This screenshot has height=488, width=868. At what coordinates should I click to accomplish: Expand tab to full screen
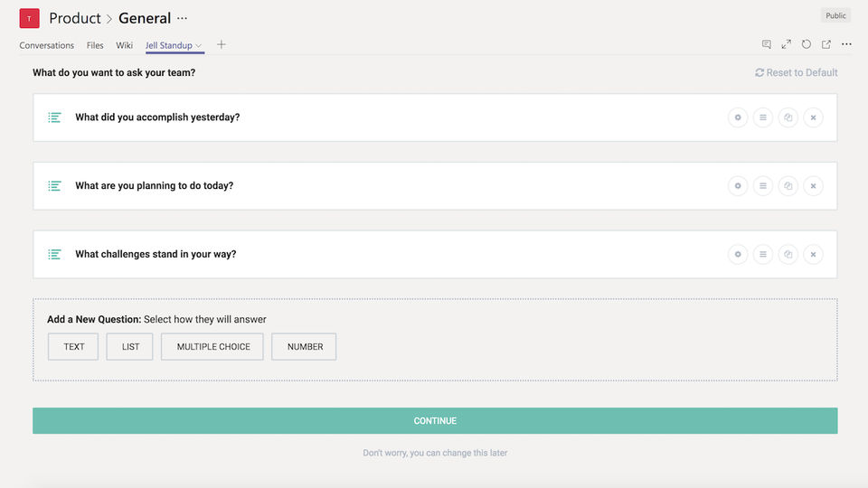coord(787,44)
